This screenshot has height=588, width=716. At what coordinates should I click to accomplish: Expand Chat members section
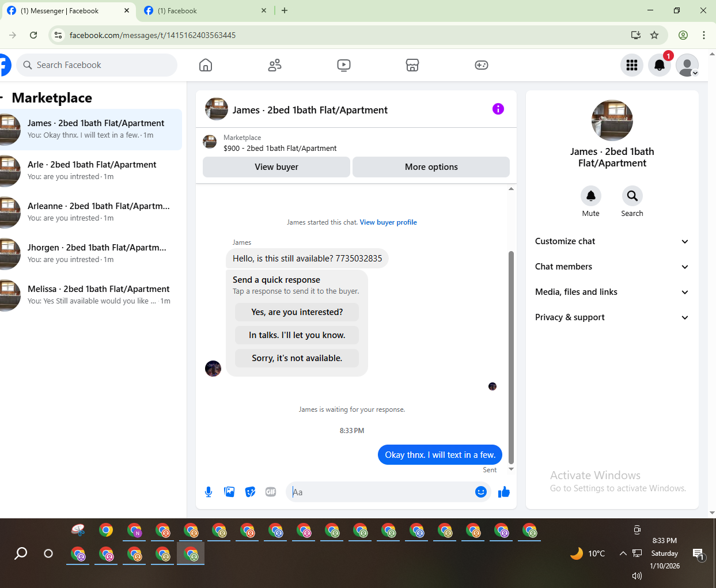pyautogui.click(x=612, y=267)
